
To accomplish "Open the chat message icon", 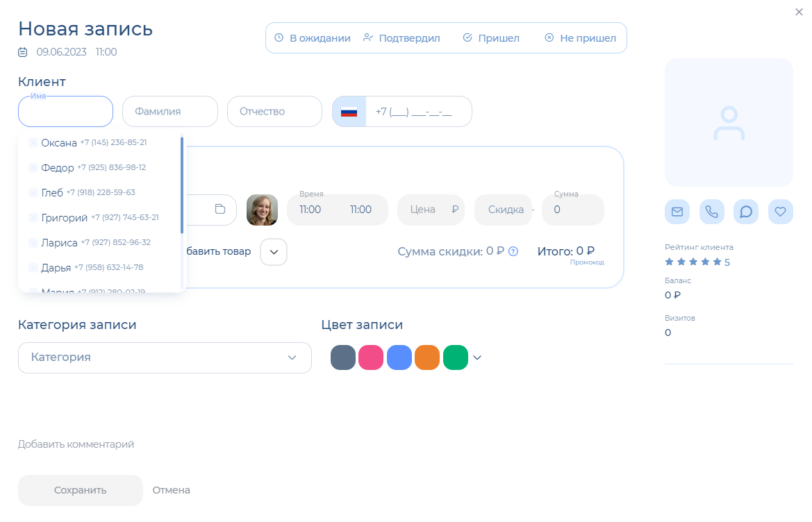I will (746, 212).
